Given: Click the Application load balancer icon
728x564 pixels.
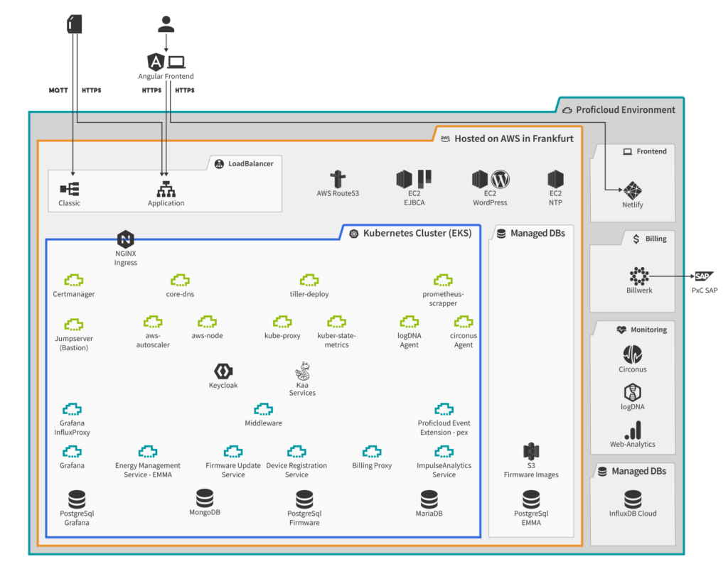Looking at the screenshot, I should click(x=166, y=189).
